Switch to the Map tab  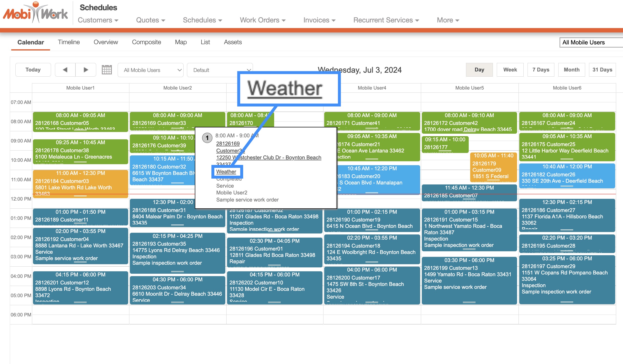[x=180, y=42]
